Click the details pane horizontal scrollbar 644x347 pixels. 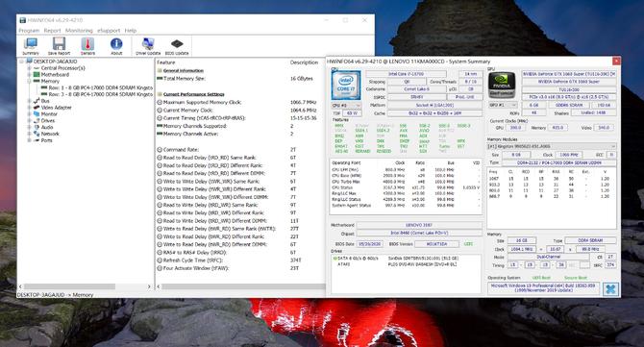(240, 286)
